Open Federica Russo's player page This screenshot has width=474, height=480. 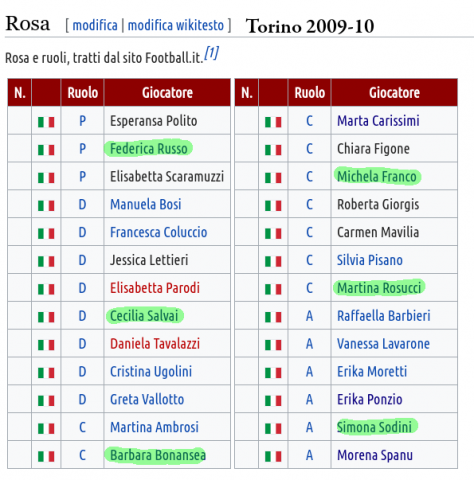tap(149, 149)
